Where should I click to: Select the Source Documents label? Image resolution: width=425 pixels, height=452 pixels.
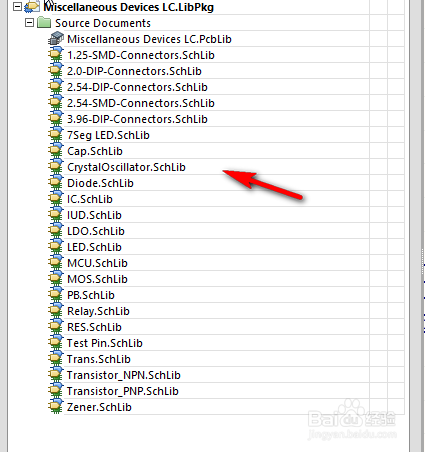103,23
